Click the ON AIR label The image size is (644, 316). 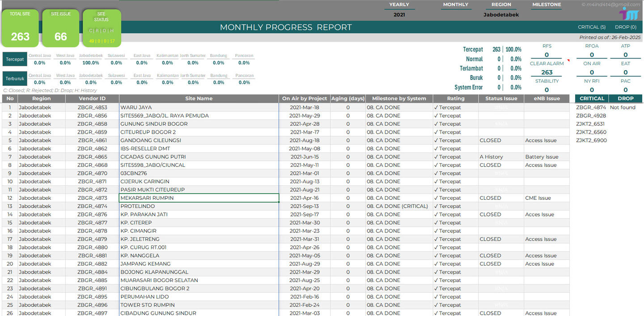pyautogui.click(x=592, y=63)
